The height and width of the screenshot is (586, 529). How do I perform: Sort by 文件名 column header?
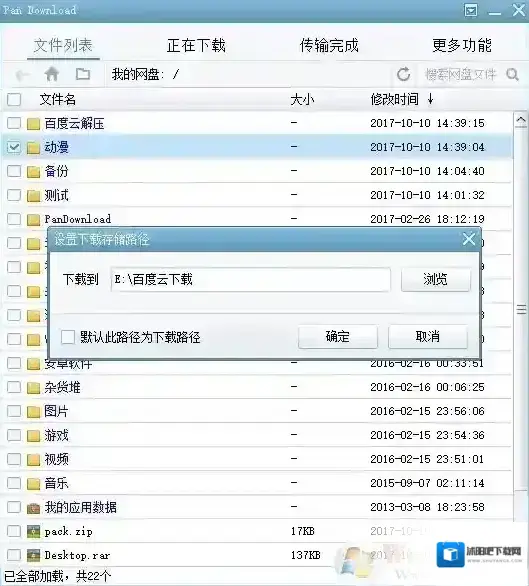tap(58, 99)
